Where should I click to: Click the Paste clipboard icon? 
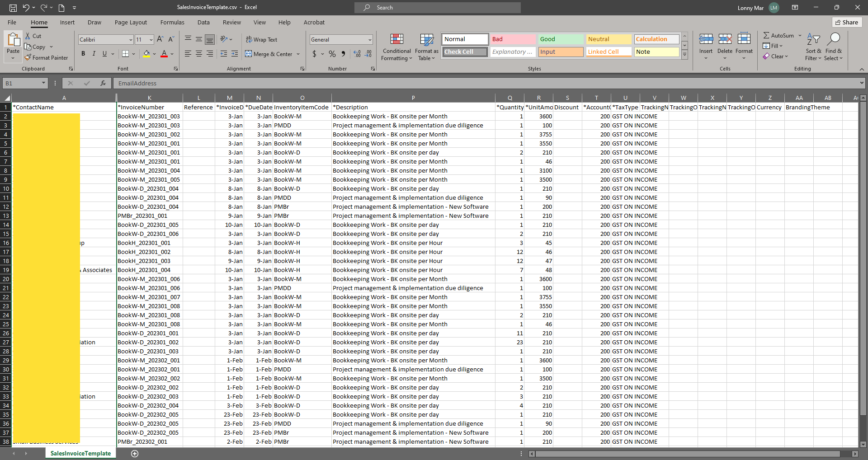pos(13,40)
